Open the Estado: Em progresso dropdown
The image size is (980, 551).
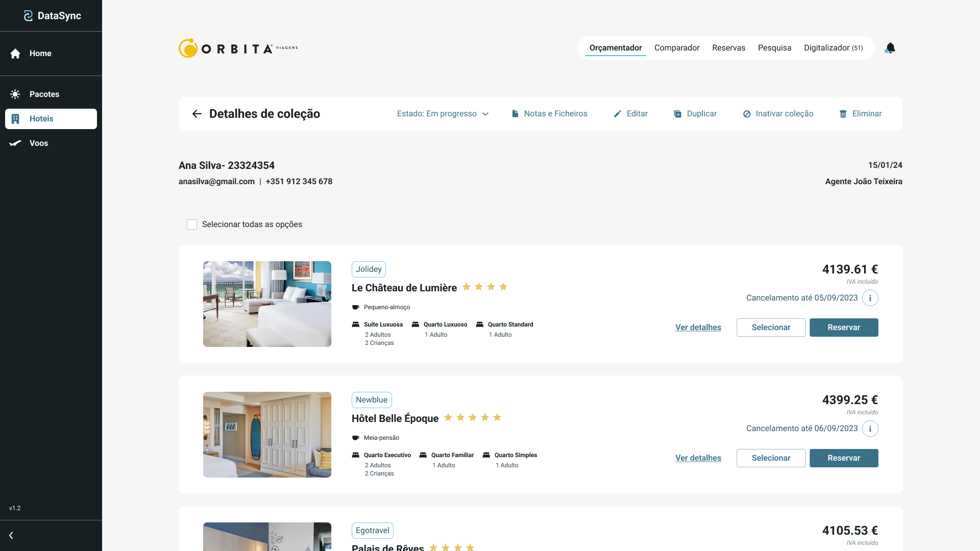pyautogui.click(x=443, y=114)
